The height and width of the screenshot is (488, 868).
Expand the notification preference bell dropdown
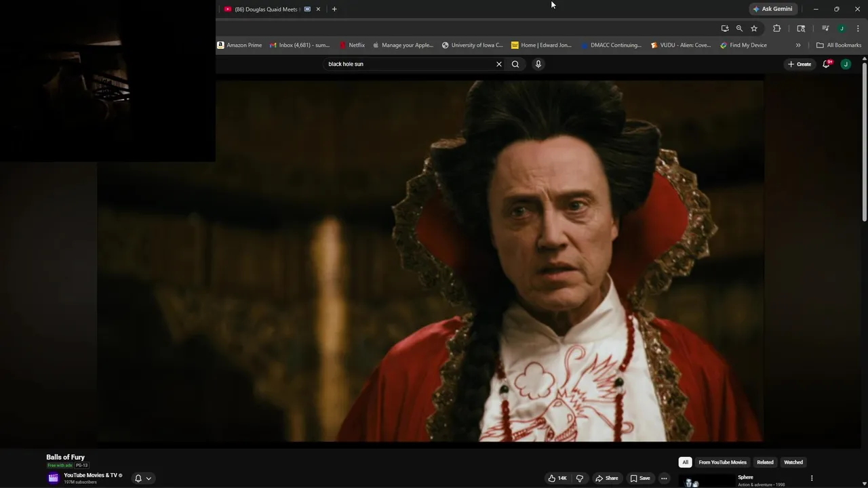tap(143, 478)
